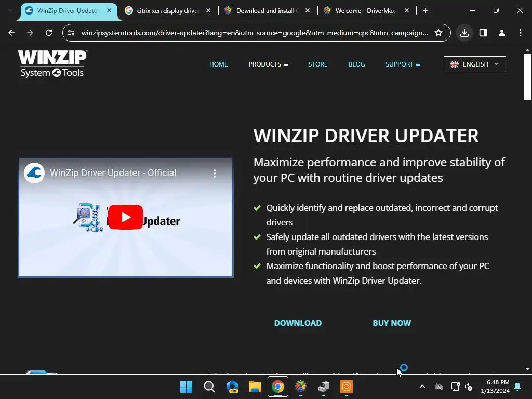Image resolution: width=532 pixels, height=399 pixels.
Task: Close the citrix xen display driver tab
Action: 208,10
